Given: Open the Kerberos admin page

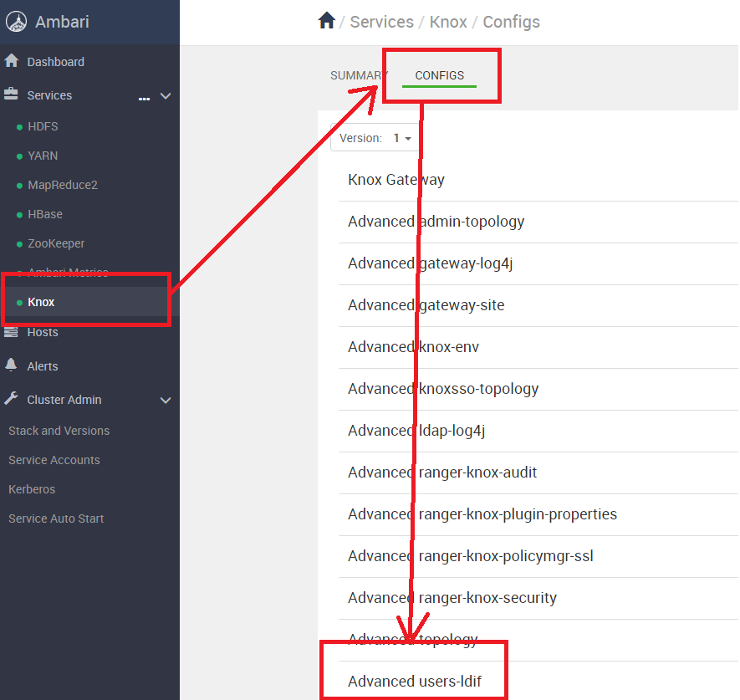Looking at the screenshot, I should (x=33, y=489).
